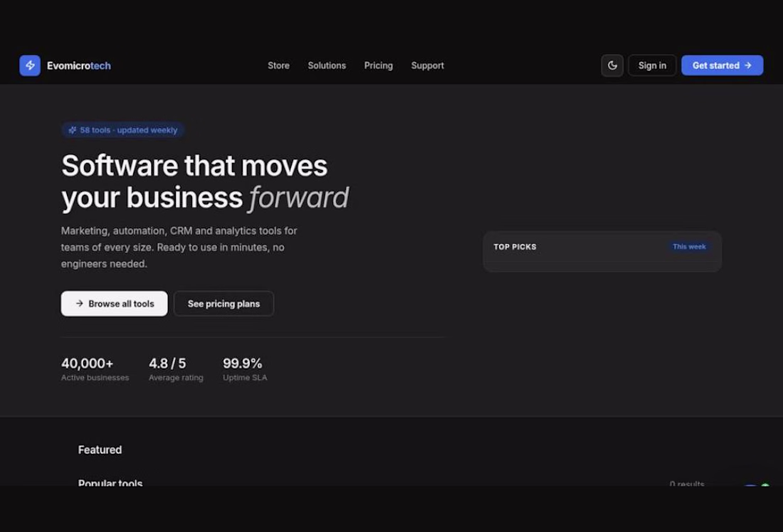Click the Evomicrotech brand name

79,65
